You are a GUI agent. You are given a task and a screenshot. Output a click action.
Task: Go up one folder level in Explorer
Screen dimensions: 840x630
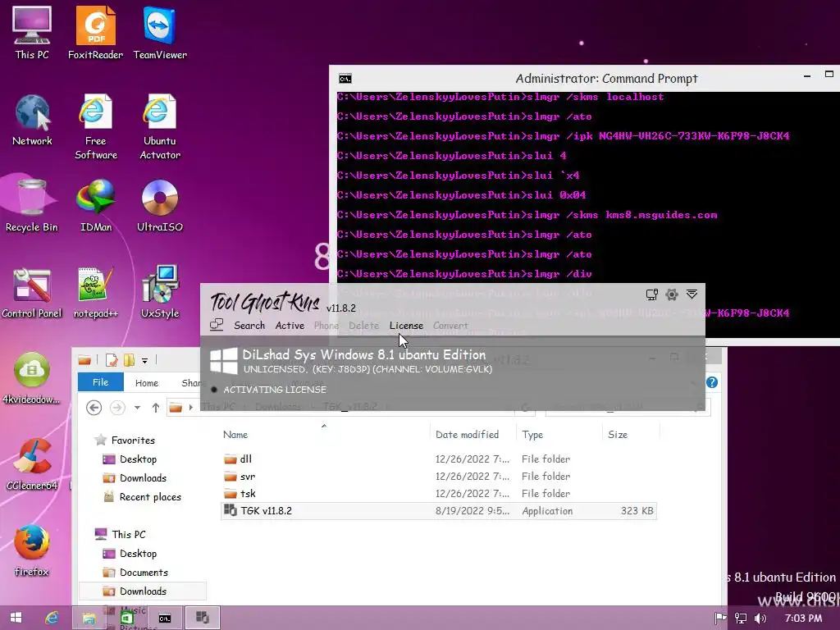click(x=155, y=408)
